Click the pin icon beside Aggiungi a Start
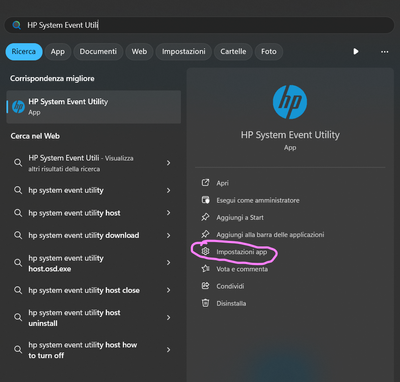 pyautogui.click(x=205, y=217)
